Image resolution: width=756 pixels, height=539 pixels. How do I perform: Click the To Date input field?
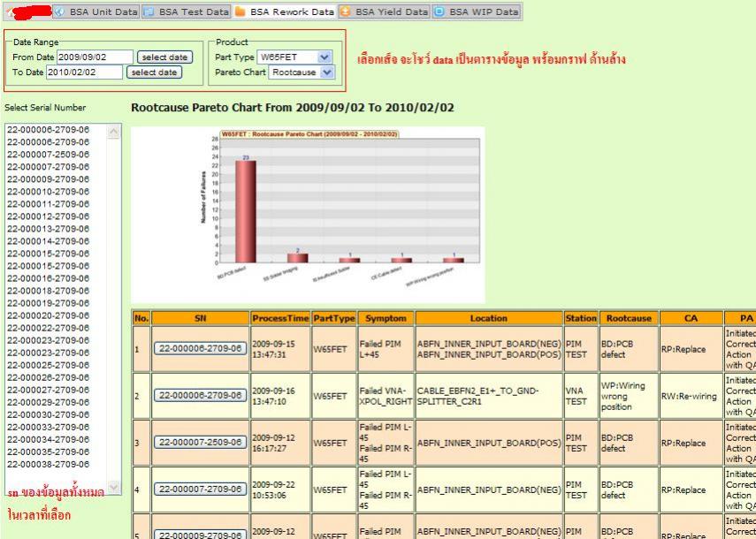[84, 72]
